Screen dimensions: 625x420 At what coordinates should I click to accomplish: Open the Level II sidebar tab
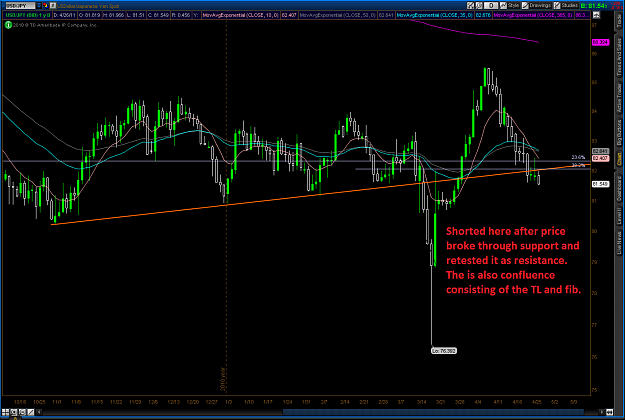point(619,218)
